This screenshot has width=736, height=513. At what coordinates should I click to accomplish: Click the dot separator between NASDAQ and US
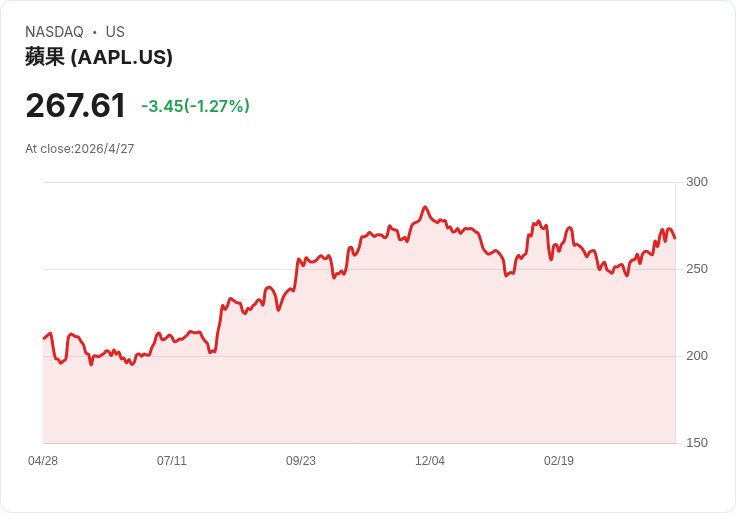click(x=95, y=32)
